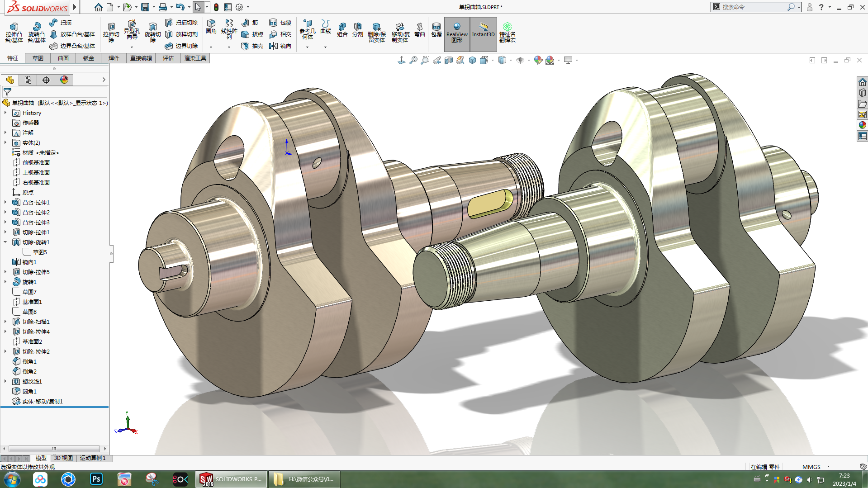Open the 特征名翻译宏 macro tool
Viewport: 868px width, 488px height.
[x=508, y=33]
